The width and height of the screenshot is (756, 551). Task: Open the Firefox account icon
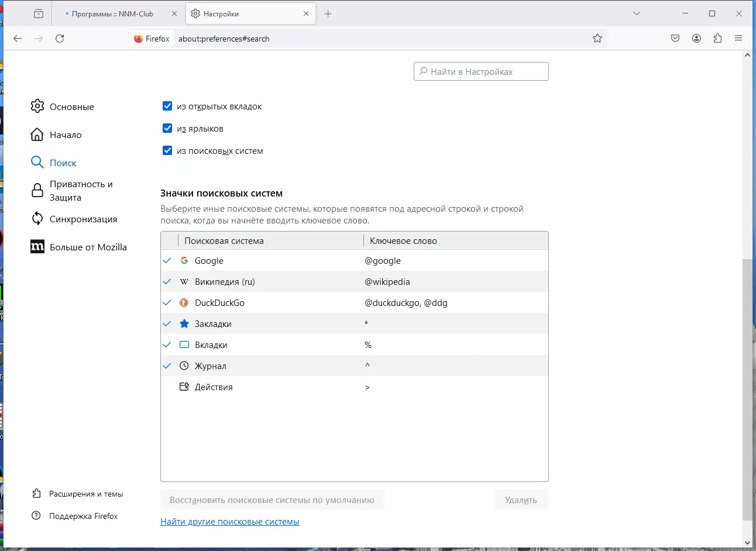pos(696,39)
